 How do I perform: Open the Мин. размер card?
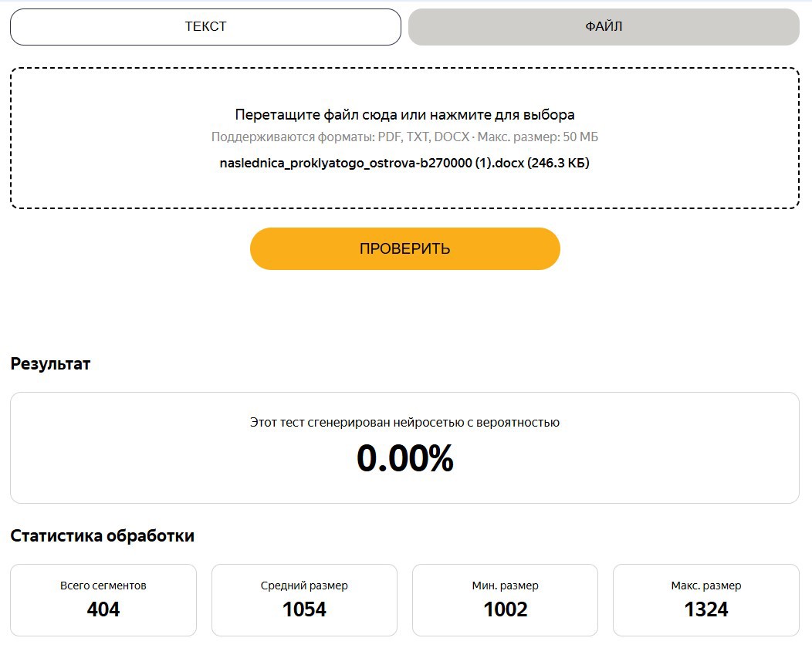[506, 600]
